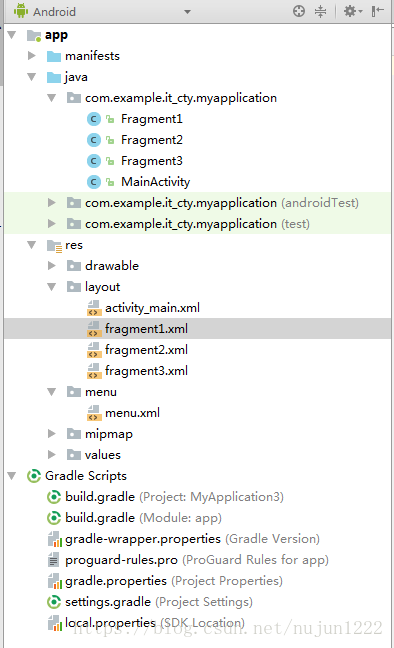Click the proguard-rules.pro file icon
The height and width of the screenshot is (648, 394).
[x=54, y=560]
